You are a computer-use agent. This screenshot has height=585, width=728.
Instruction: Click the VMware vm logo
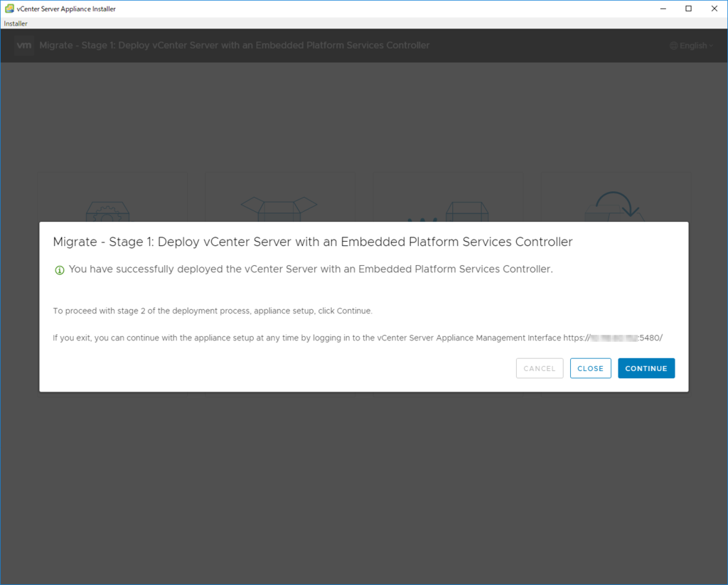point(23,45)
